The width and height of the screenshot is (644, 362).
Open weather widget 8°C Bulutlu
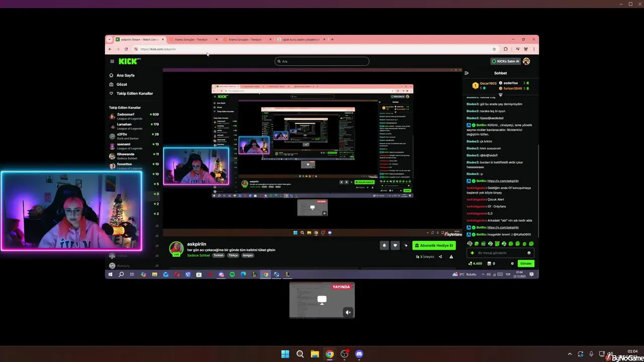click(465, 275)
